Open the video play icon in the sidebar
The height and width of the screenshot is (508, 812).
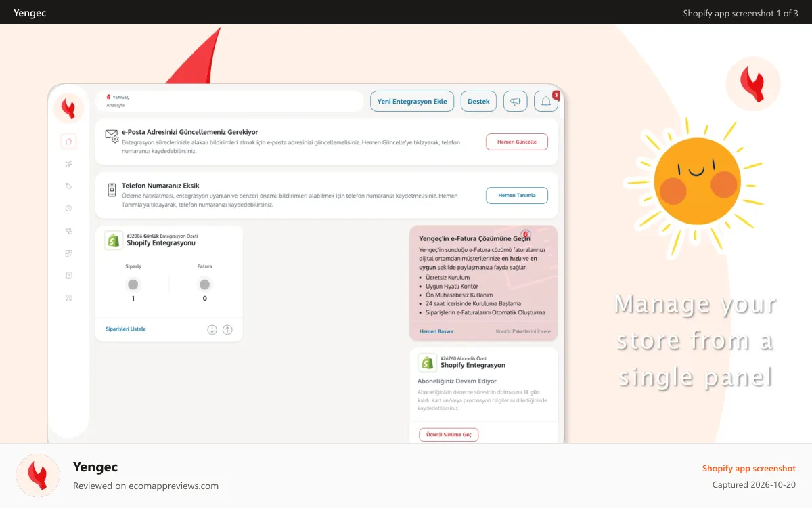tap(68, 276)
